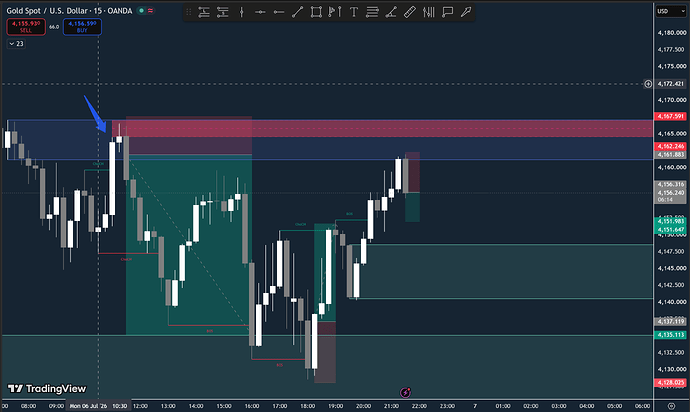690x412 pixels.
Task: Click the BUY 4,156.59 button
Action: click(x=82, y=27)
